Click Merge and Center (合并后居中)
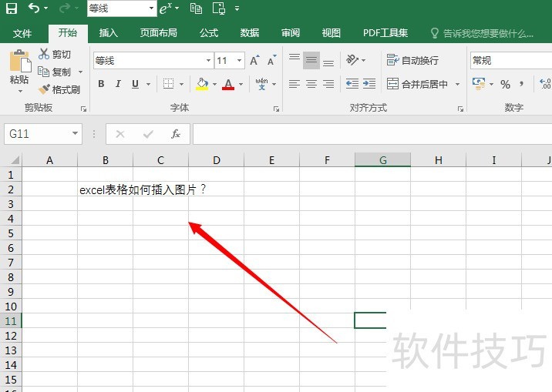The image size is (552, 392). 418,84
